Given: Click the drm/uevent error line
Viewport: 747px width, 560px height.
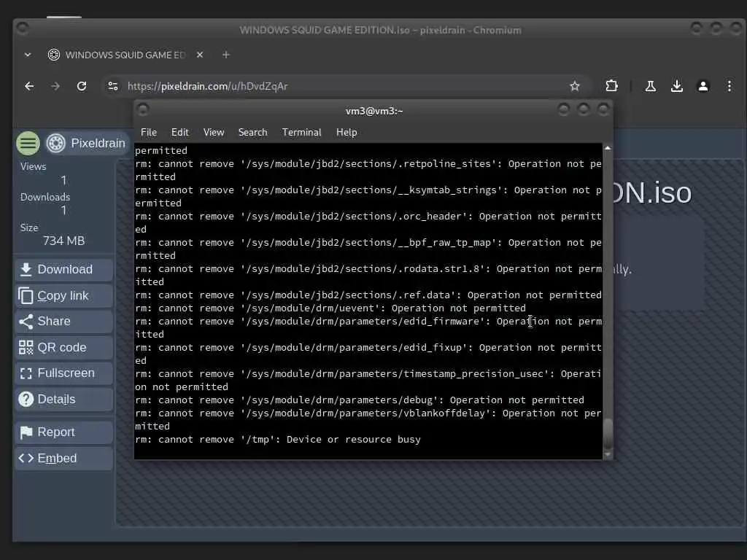Looking at the screenshot, I should pyautogui.click(x=330, y=308).
